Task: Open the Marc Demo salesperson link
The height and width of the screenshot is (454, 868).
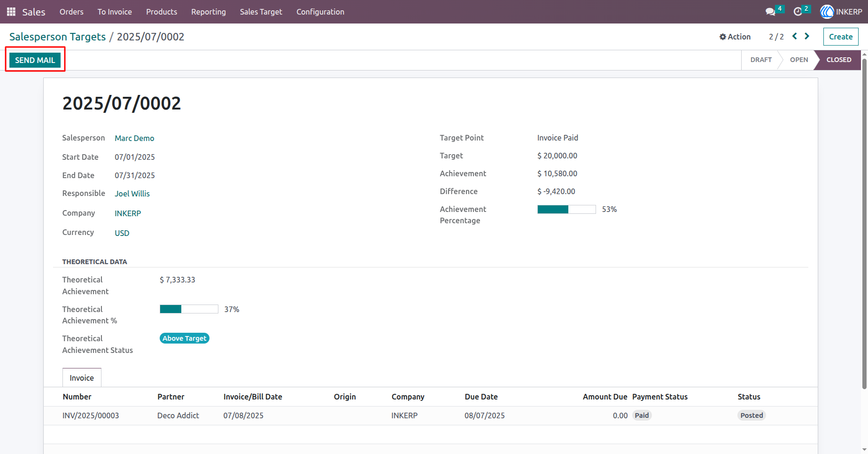Action: [134, 138]
